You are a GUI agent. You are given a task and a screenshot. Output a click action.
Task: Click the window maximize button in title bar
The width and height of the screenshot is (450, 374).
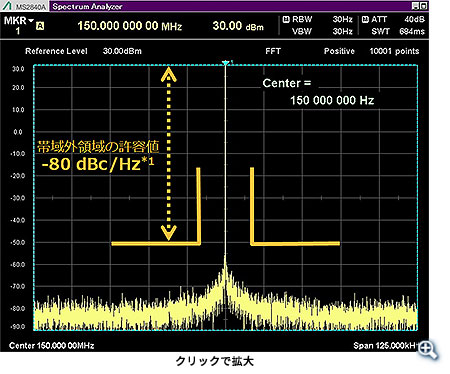pos(423,6)
